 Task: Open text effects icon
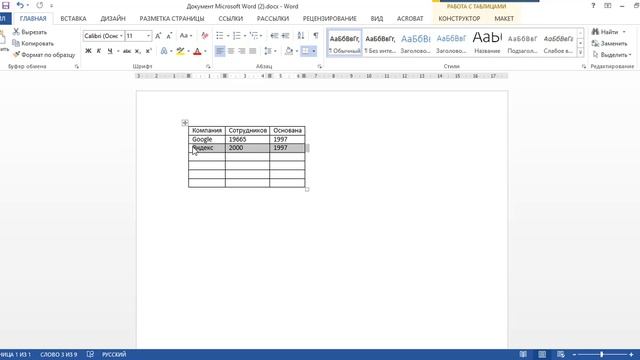point(164,51)
